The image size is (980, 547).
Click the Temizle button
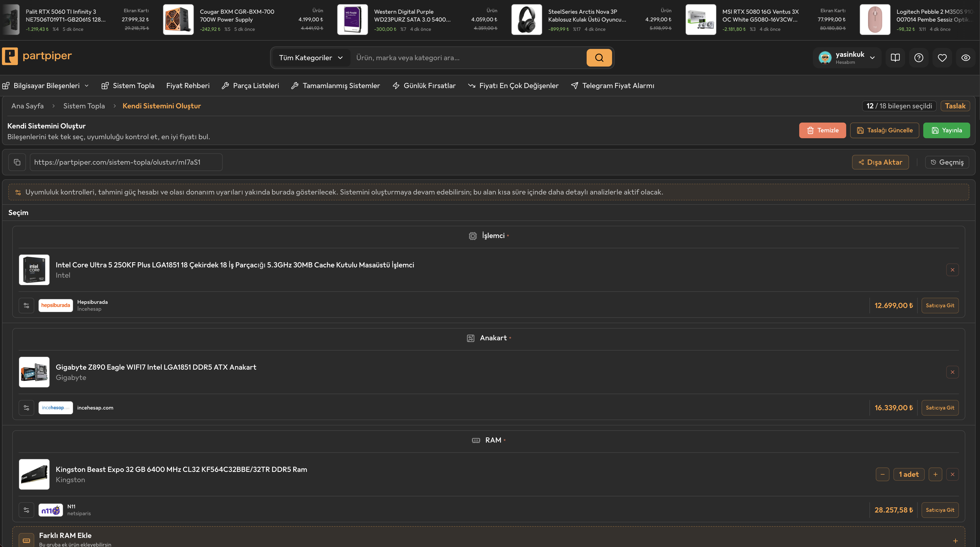coord(822,130)
